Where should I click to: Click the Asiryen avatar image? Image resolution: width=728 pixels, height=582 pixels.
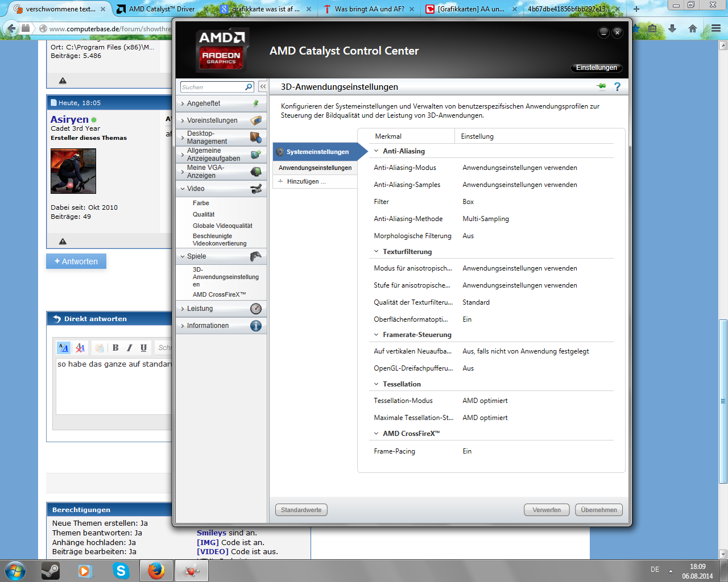(73, 171)
